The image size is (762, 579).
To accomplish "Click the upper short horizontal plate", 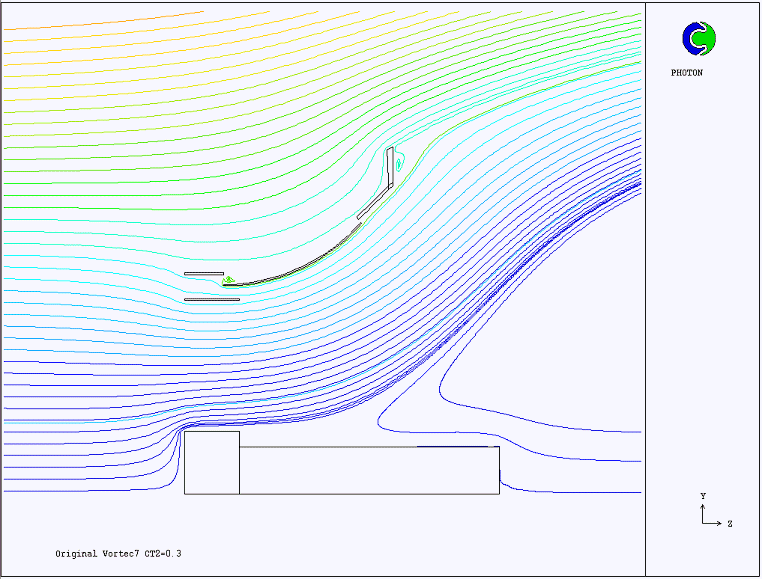I will pos(203,273).
